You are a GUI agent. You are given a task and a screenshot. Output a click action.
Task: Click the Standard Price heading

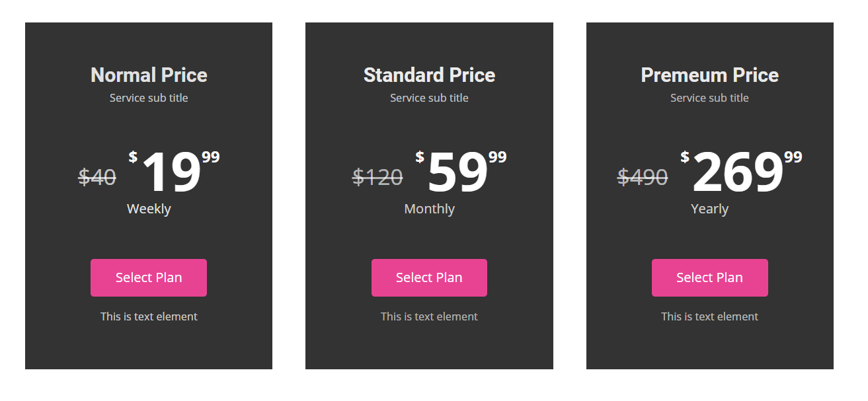[429, 75]
